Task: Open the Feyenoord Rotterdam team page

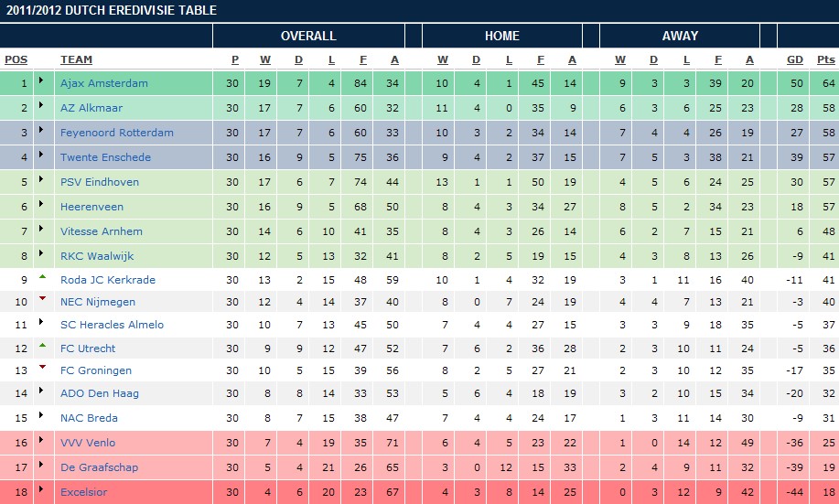Action: tap(116, 133)
